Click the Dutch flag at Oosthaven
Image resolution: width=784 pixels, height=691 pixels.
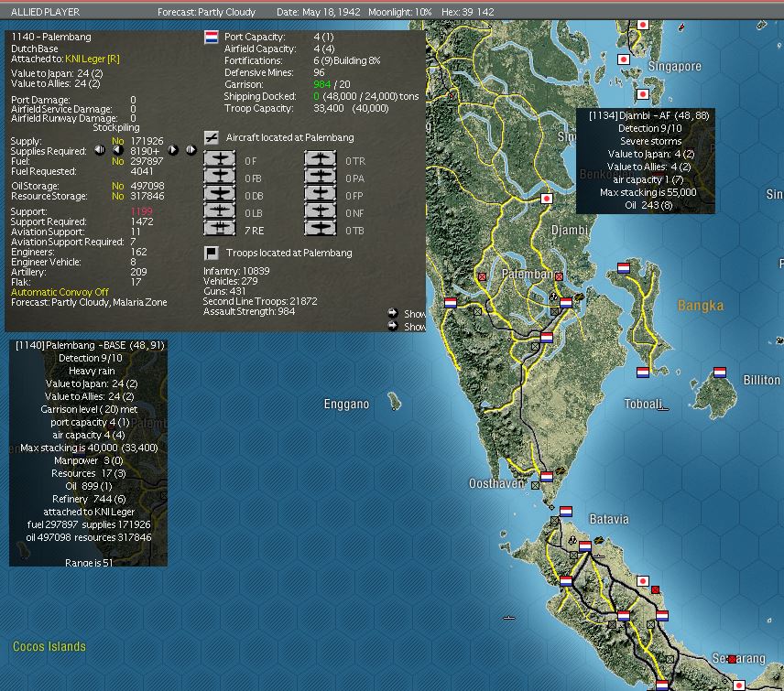click(547, 477)
